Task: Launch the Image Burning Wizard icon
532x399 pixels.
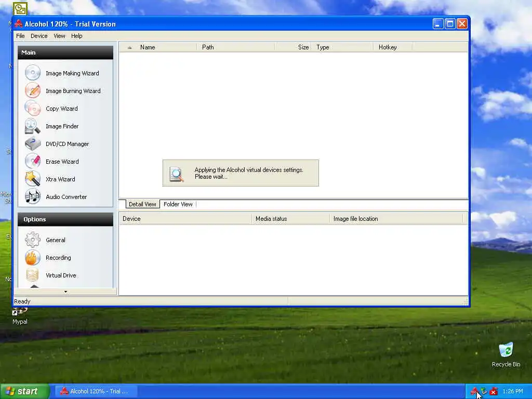Action: [33, 90]
